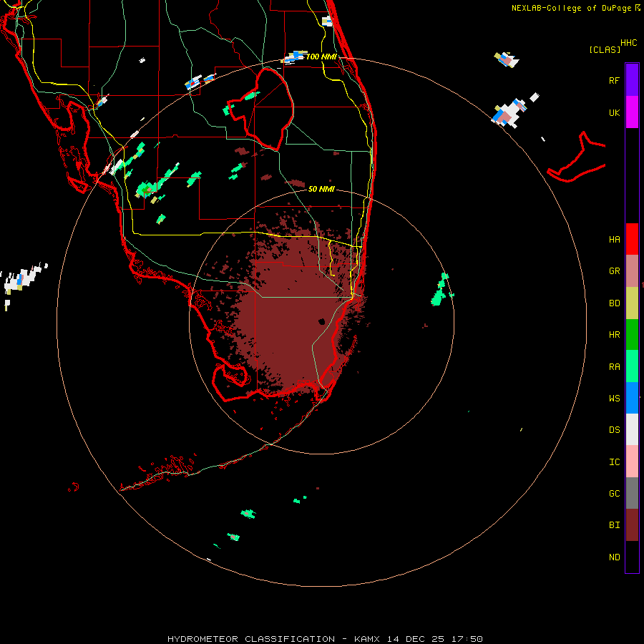644x644 pixels.
Task: Select the WS blue legend swatch
Action: point(632,398)
